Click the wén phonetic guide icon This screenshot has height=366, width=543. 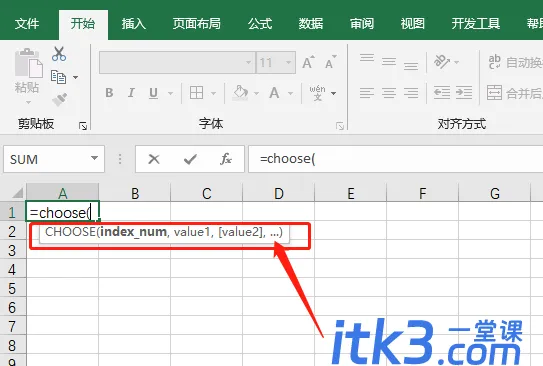[317, 93]
